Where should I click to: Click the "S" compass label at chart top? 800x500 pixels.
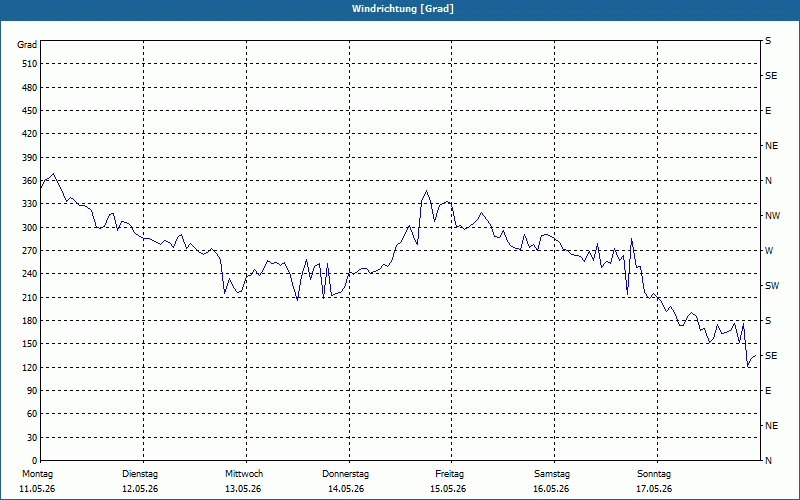(x=768, y=41)
